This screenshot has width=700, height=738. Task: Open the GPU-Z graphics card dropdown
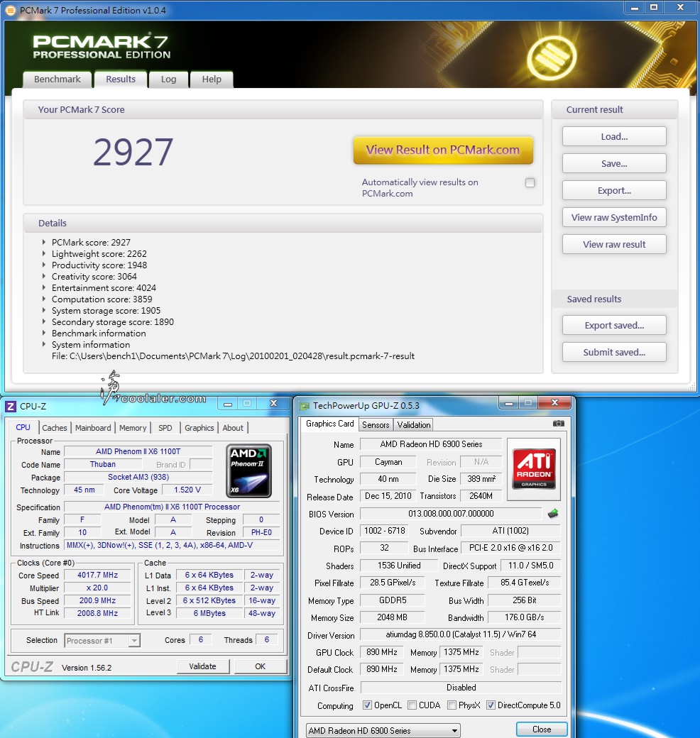coord(454,730)
